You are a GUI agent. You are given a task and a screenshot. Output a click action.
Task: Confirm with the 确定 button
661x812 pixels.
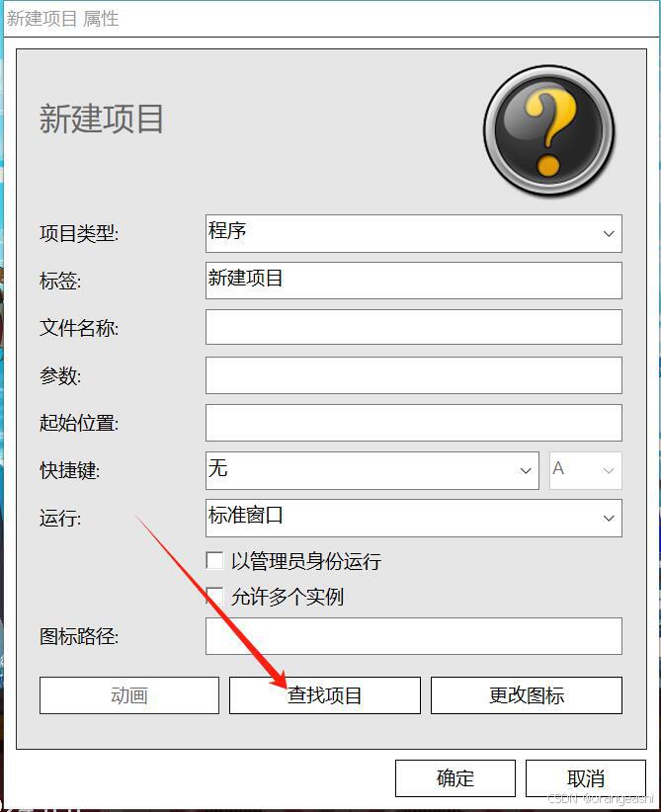[455, 777]
